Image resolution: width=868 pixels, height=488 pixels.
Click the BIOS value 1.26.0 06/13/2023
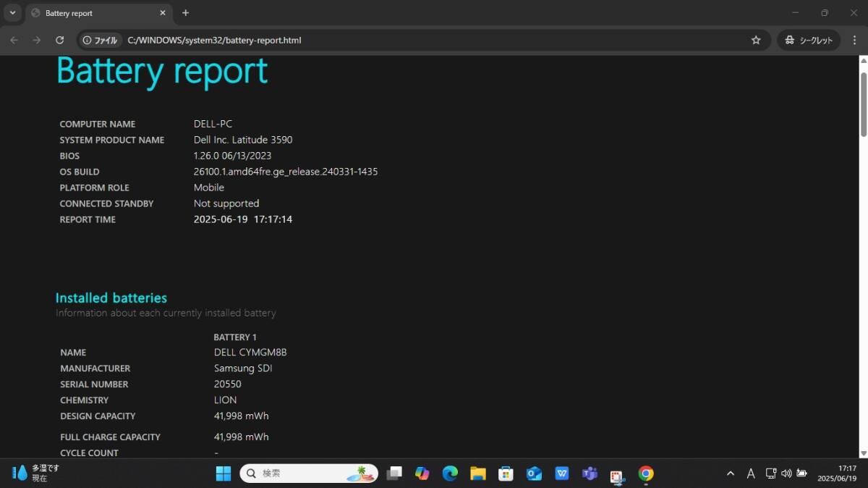point(233,156)
